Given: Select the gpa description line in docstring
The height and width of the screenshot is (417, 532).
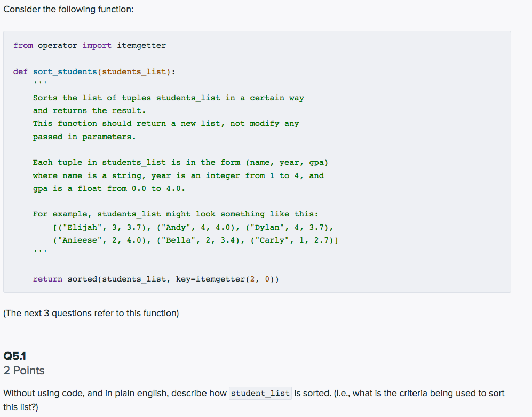Looking at the screenshot, I should pyautogui.click(x=97, y=188).
